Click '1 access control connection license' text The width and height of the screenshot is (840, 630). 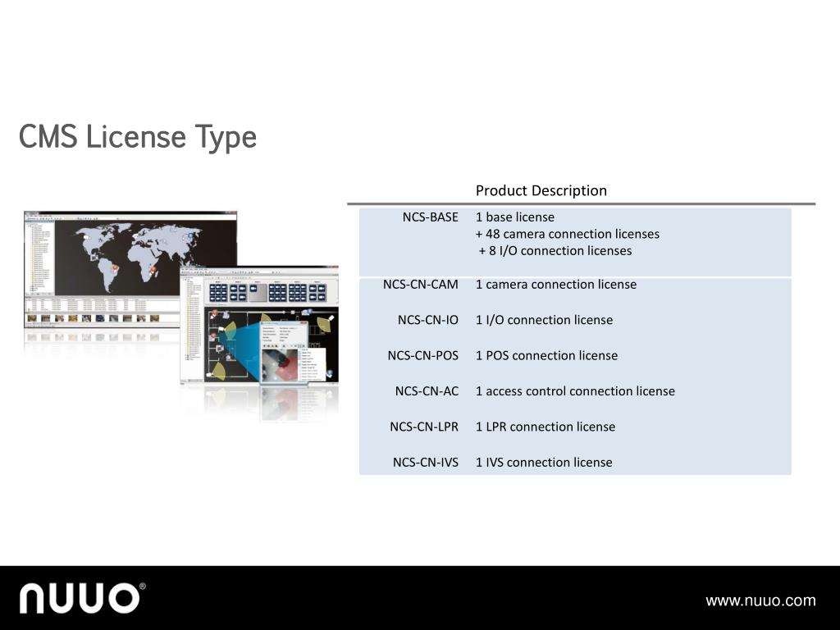click(575, 391)
